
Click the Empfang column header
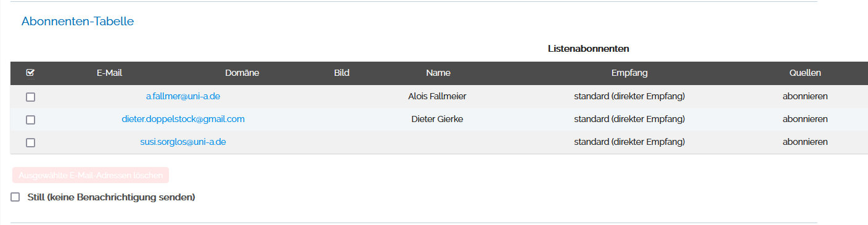point(629,73)
